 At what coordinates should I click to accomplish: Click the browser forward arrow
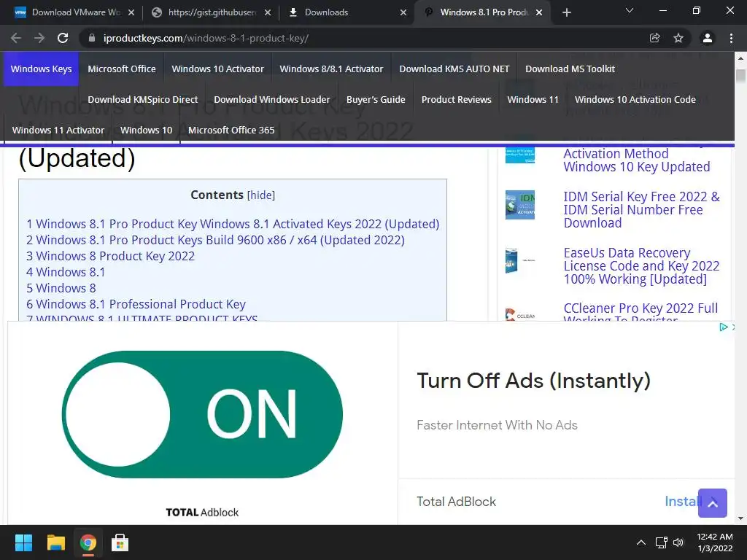point(39,38)
